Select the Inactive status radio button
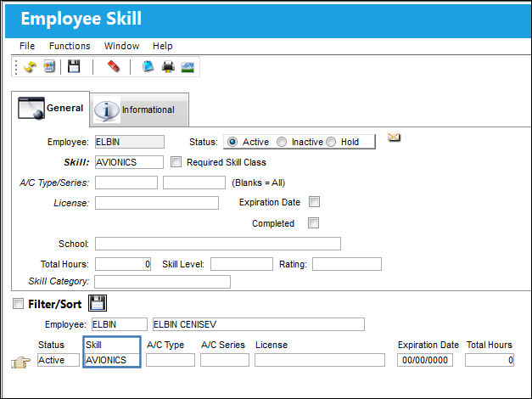The image size is (532, 399). 282,142
